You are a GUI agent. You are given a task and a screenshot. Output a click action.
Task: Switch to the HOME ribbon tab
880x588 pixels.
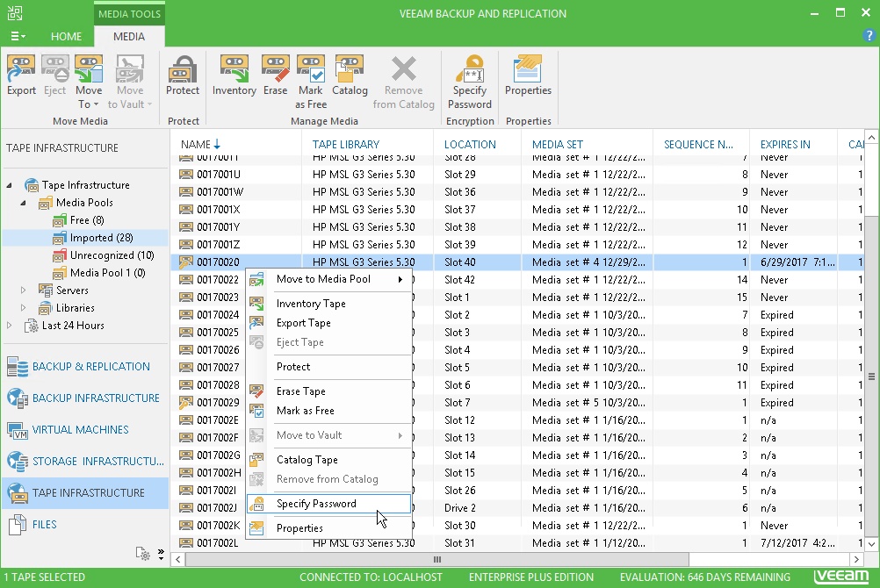coord(66,37)
